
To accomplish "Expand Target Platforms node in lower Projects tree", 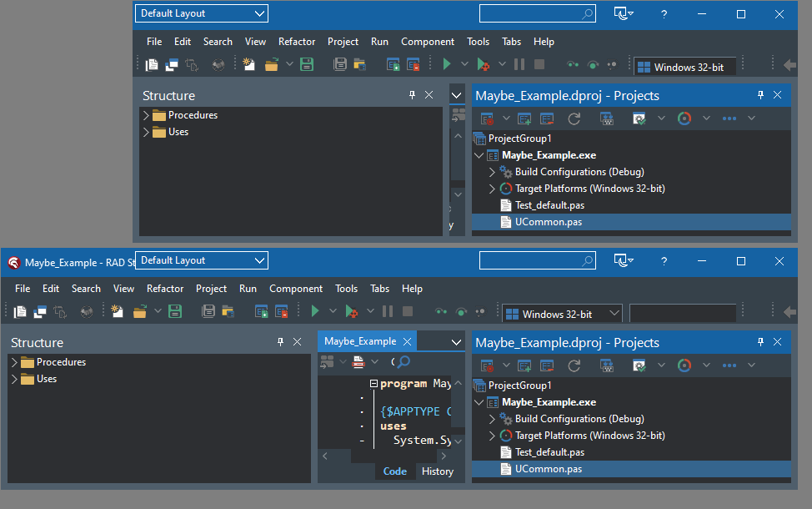I will pyautogui.click(x=492, y=436).
